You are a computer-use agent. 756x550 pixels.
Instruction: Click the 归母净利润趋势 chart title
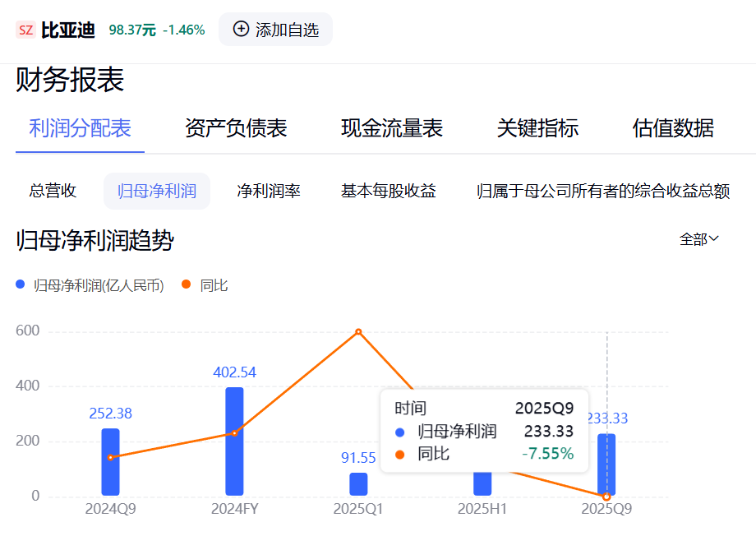95,240
